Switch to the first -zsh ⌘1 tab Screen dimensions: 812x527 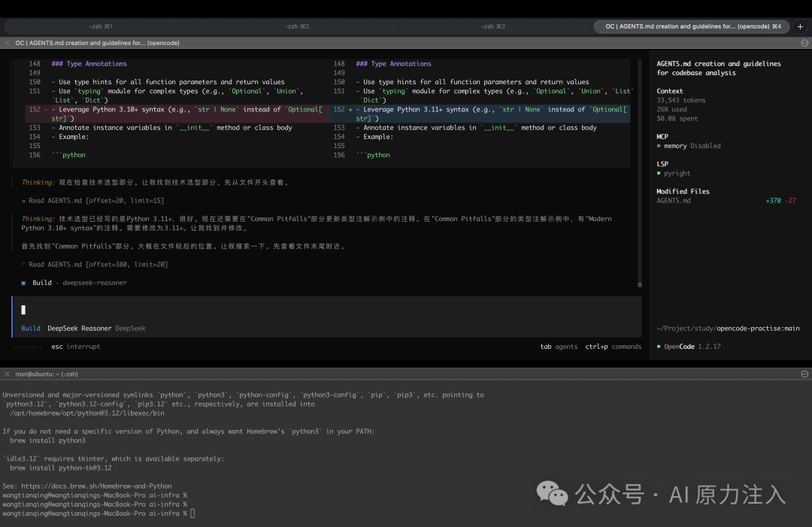pos(101,26)
